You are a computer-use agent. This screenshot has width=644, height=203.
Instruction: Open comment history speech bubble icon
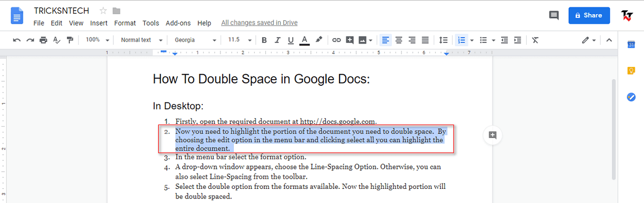[554, 16]
